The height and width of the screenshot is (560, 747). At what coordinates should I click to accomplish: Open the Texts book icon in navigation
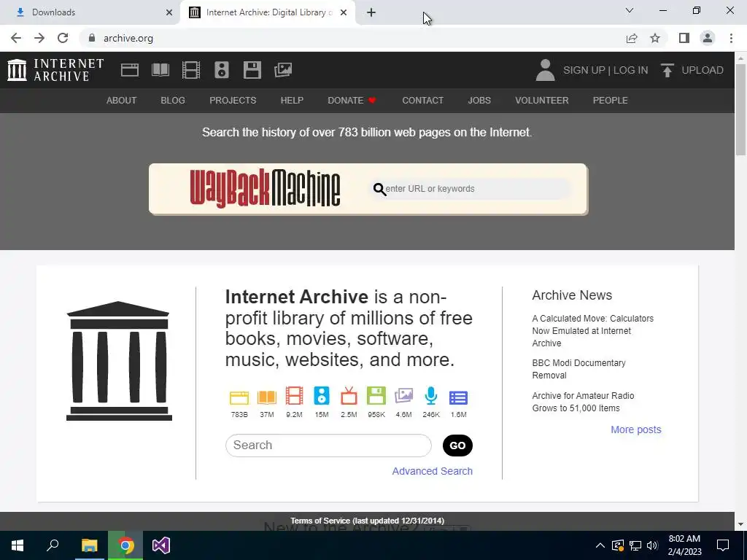(160, 70)
